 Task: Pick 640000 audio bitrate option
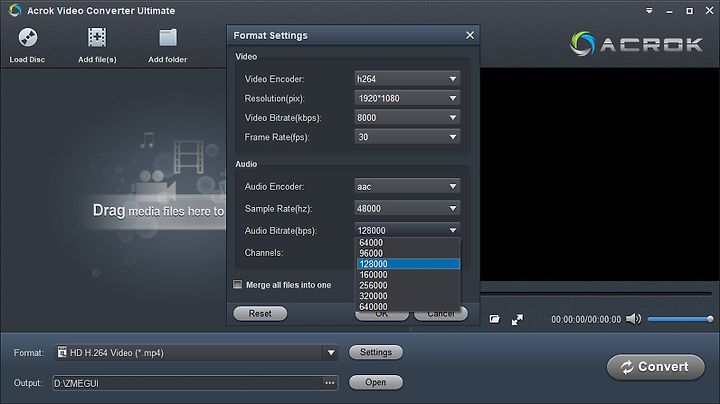408,306
